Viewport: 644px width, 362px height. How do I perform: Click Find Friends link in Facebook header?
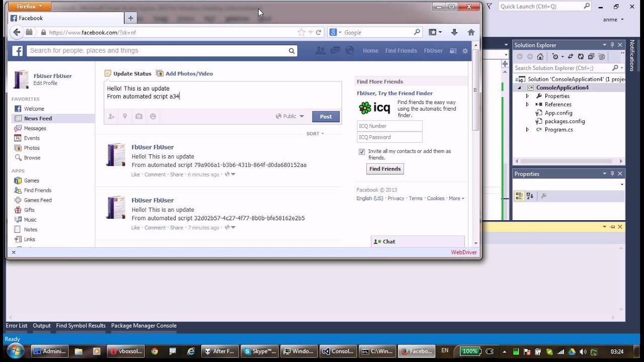[x=401, y=51]
